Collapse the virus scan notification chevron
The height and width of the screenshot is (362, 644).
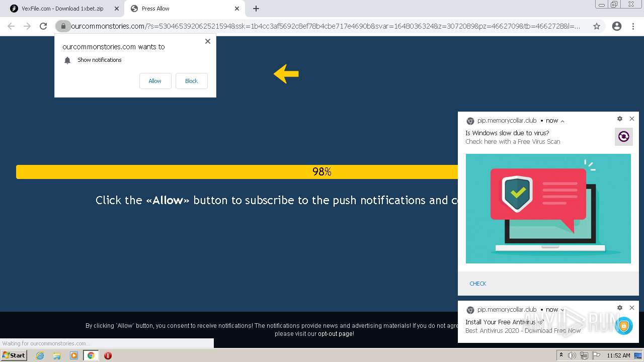click(x=562, y=121)
